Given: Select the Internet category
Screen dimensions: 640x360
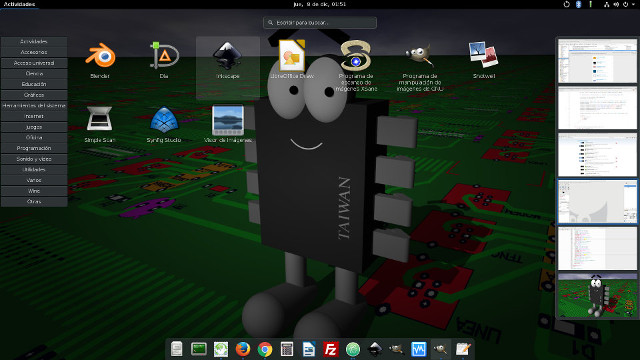Looking at the screenshot, I should [x=34, y=116].
